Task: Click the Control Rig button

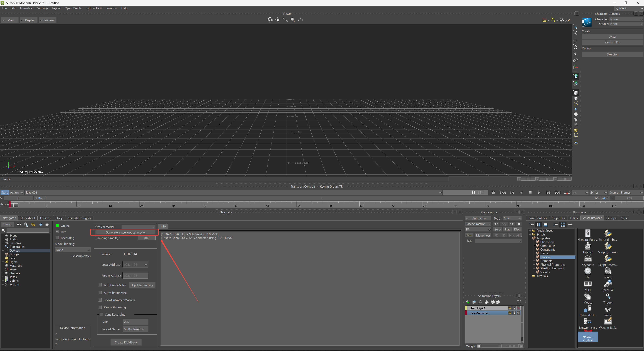Action: (612, 42)
